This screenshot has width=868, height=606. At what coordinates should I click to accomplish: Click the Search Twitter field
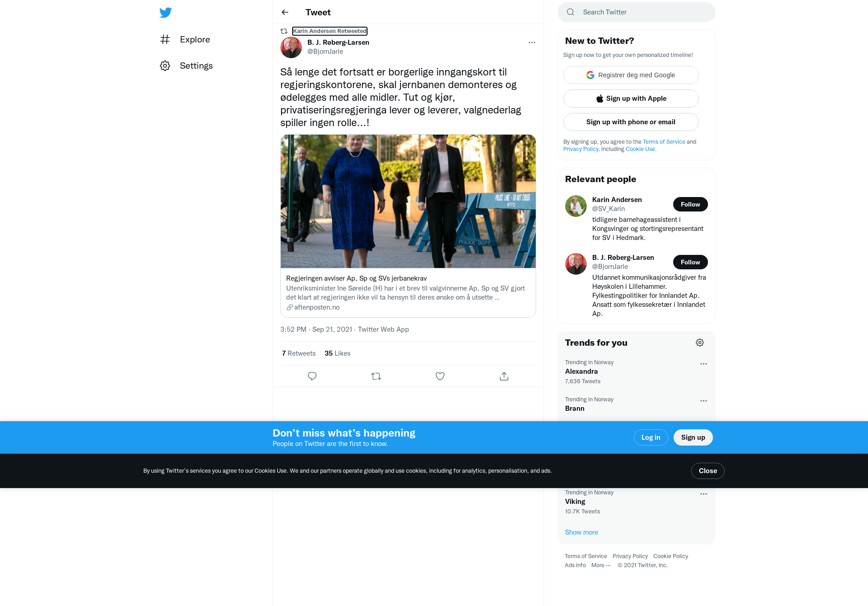pos(637,12)
